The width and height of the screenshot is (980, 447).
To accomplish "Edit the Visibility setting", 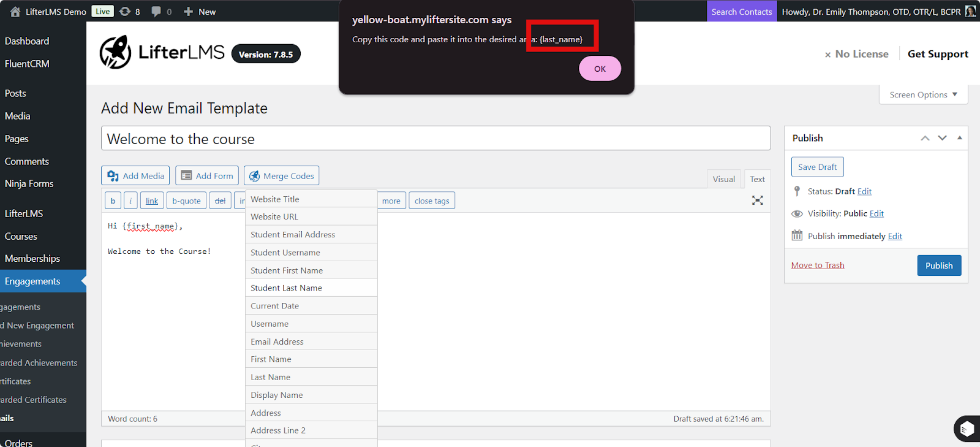I will click(876, 213).
